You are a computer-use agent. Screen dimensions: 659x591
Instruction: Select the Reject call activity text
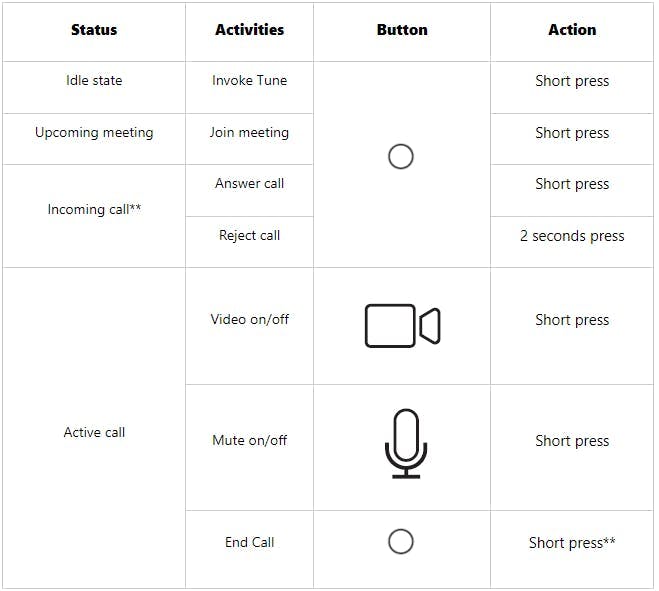pyautogui.click(x=249, y=236)
